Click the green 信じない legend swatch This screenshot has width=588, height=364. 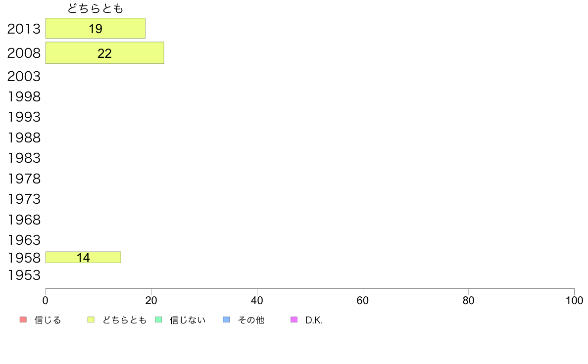pos(158,319)
